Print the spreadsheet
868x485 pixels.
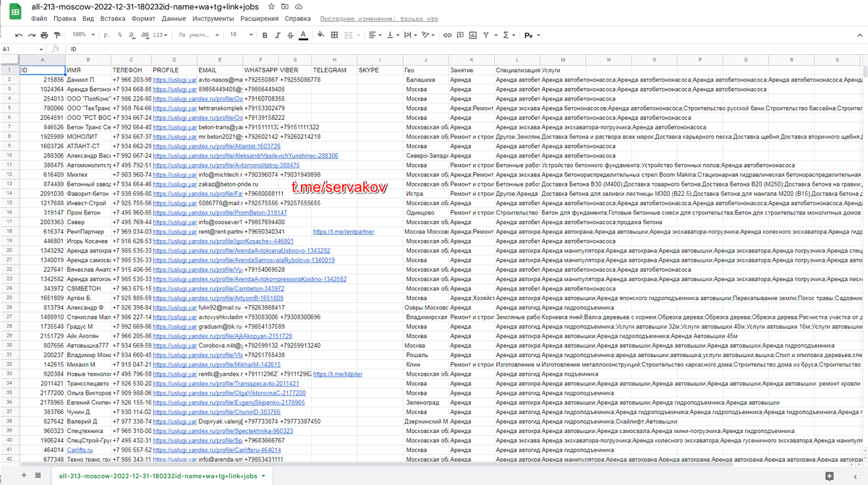[45, 35]
